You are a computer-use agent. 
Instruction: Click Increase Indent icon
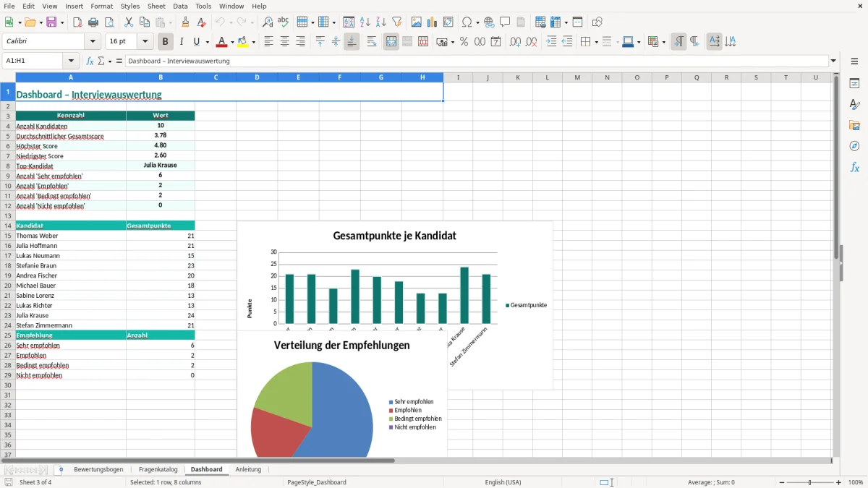point(551,42)
